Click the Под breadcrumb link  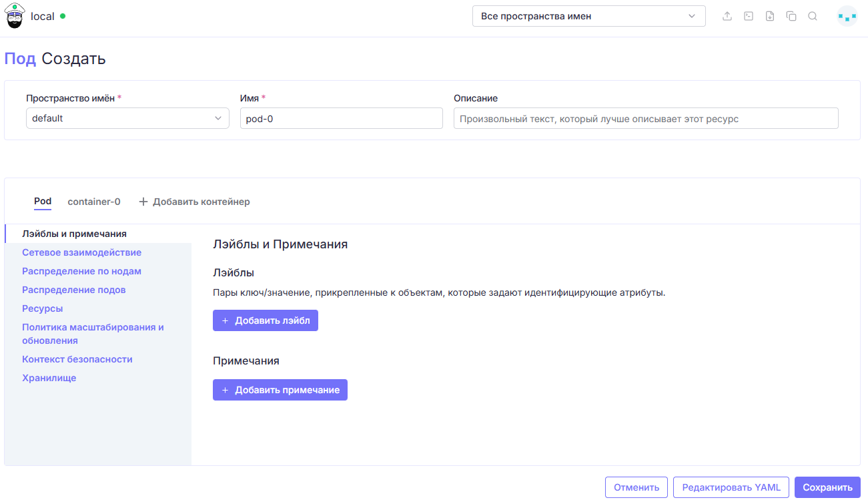point(20,59)
